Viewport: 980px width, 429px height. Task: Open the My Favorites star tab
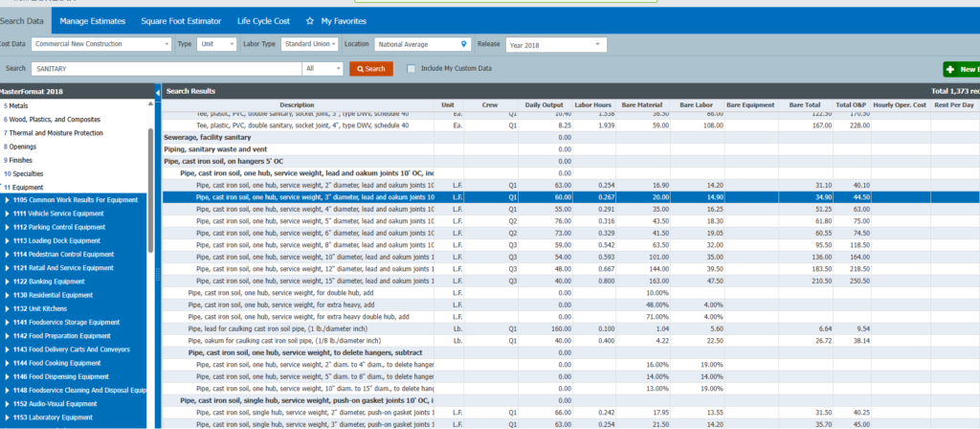coord(336,21)
